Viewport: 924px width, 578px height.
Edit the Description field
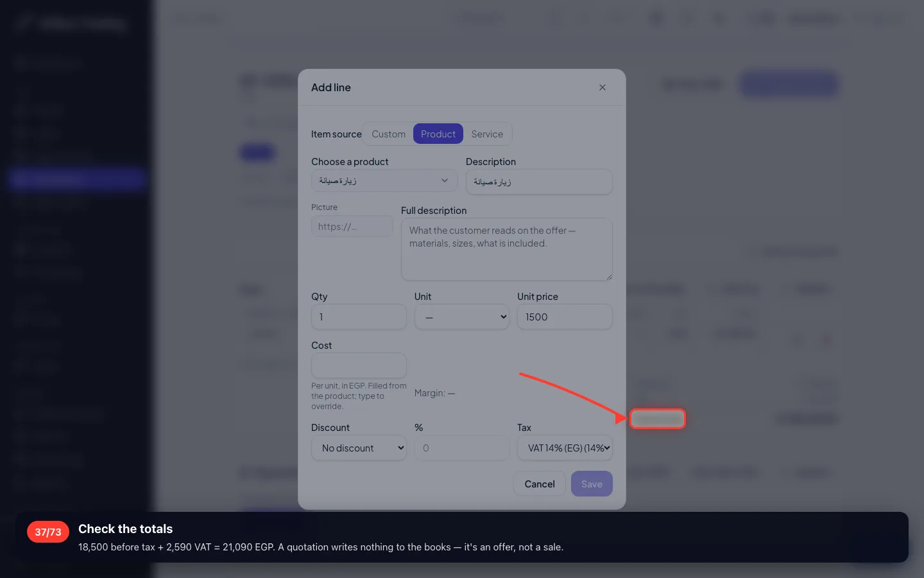coord(539,182)
